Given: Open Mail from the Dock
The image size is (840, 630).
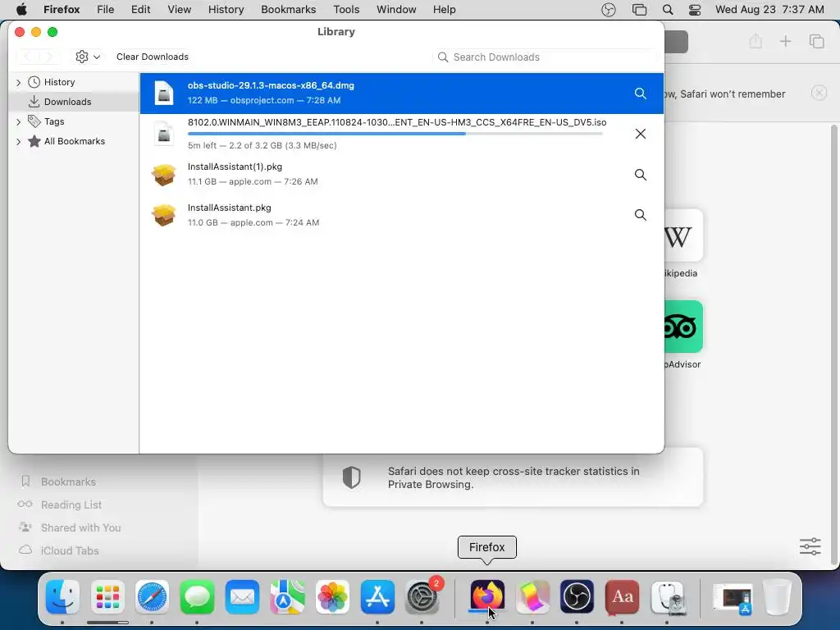Looking at the screenshot, I should click(242, 597).
